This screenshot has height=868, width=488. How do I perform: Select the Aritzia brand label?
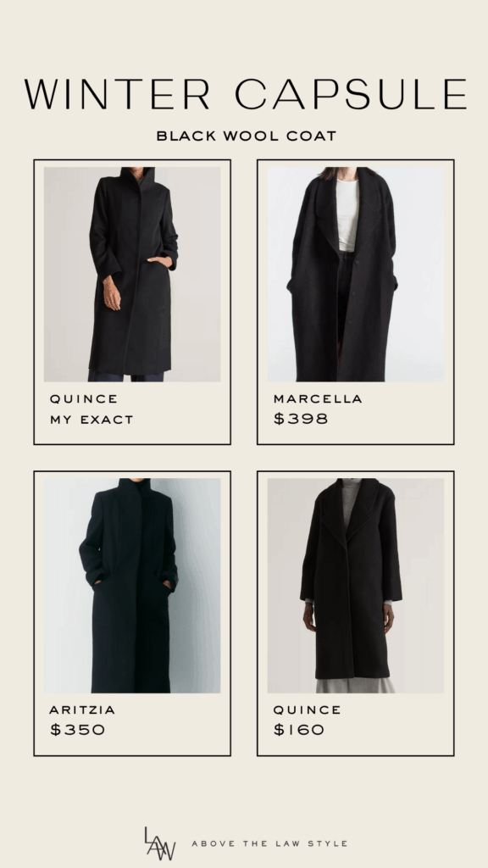pos(82,709)
